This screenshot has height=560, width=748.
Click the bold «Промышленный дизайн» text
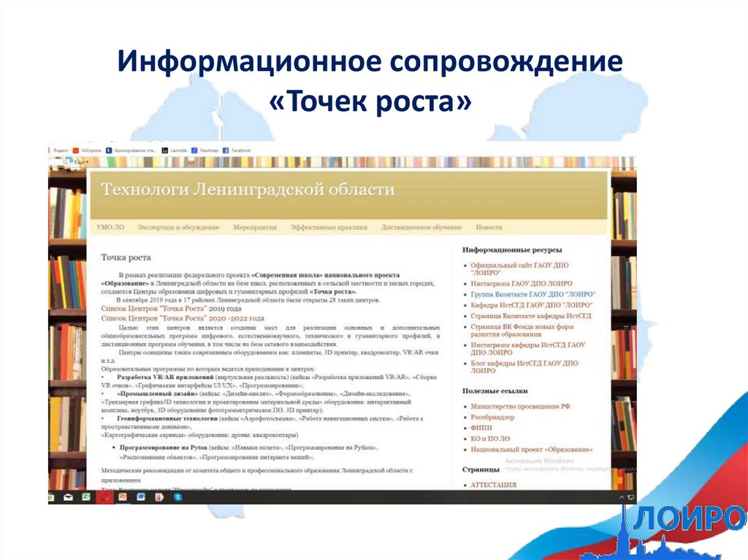click(157, 394)
